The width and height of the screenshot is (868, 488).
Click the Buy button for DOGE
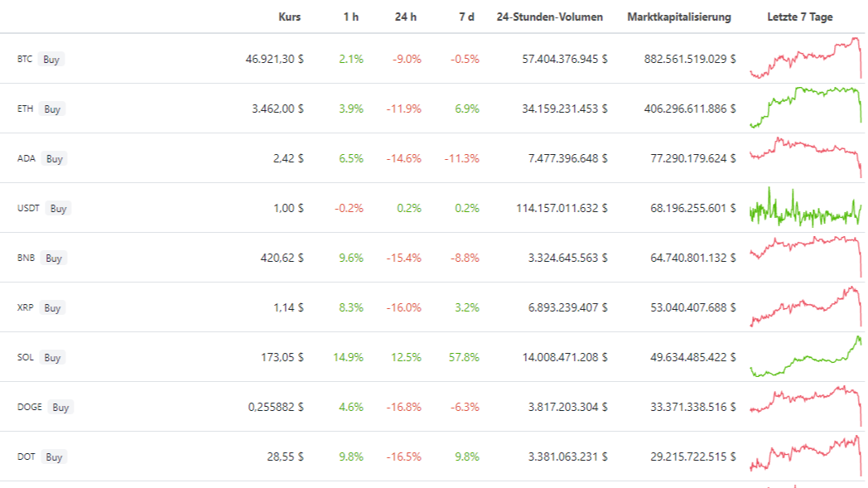[x=60, y=408]
